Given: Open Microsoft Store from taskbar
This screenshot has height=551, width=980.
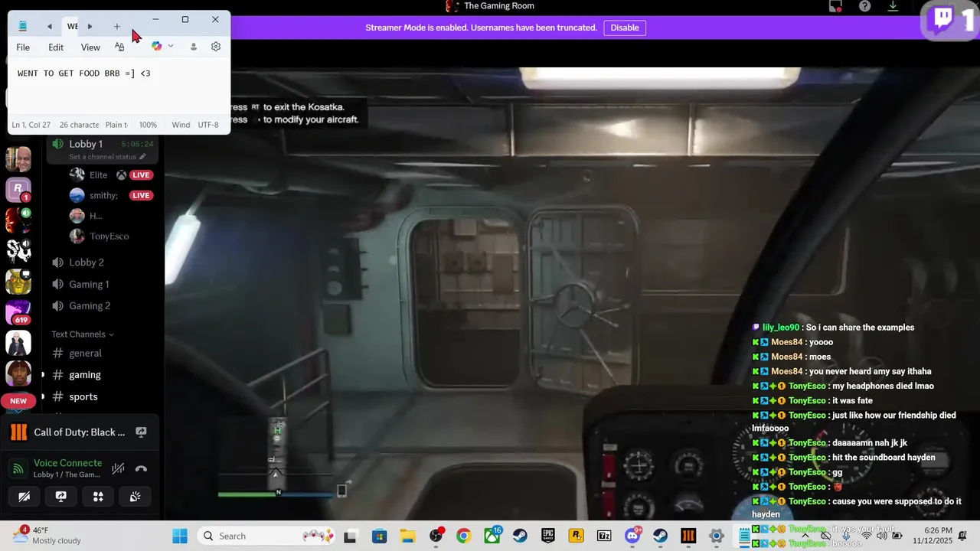Looking at the screenshot, I should [379, 536].
